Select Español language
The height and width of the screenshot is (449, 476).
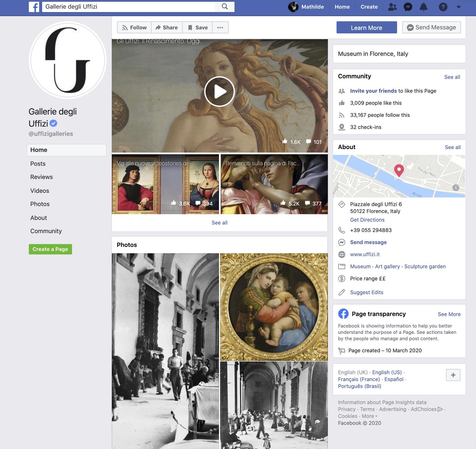(x=394, y=379)
